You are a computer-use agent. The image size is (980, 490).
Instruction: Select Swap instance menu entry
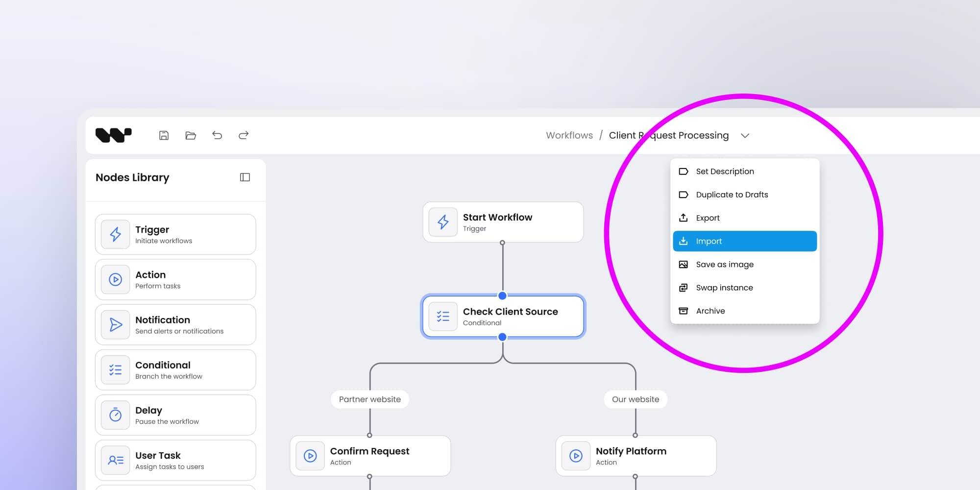click(x=745, y=288)
